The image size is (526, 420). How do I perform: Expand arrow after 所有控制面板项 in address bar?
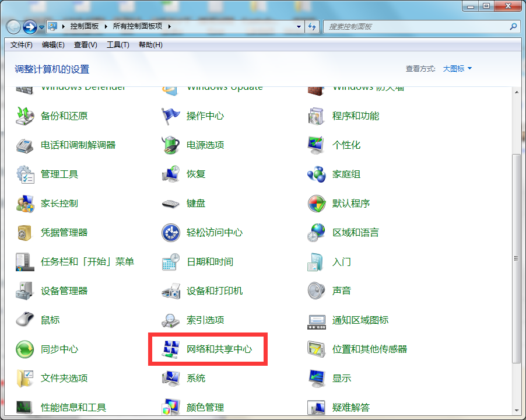pyautogui.click(x=170, y=26)
